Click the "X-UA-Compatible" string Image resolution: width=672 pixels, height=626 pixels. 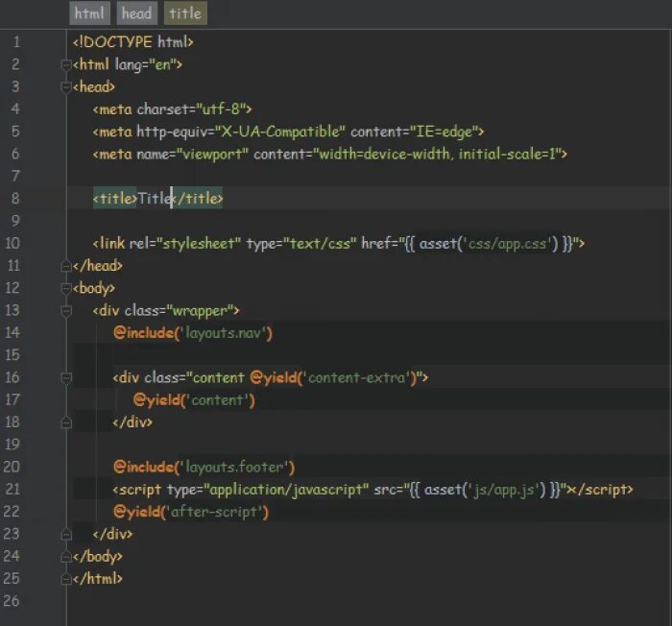(279, 132)
